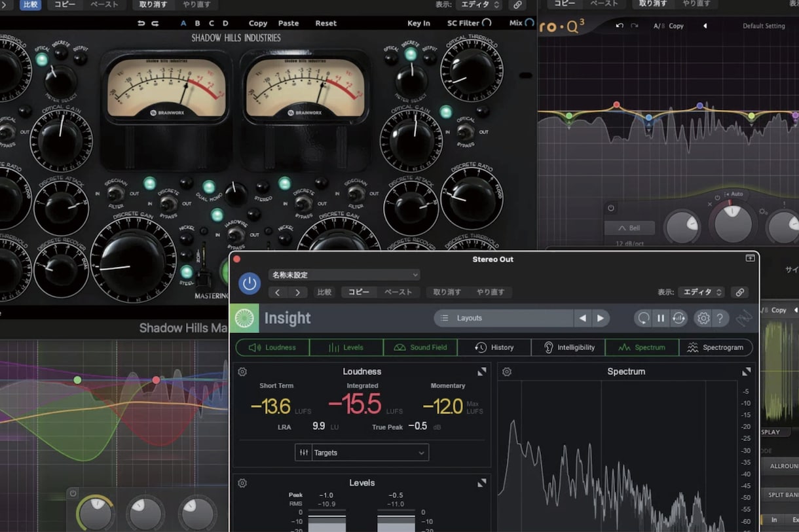The width and height of the screenshot is (799, 532).
Task: Expand the Levels panel to full view
Action: coord(482,483)
